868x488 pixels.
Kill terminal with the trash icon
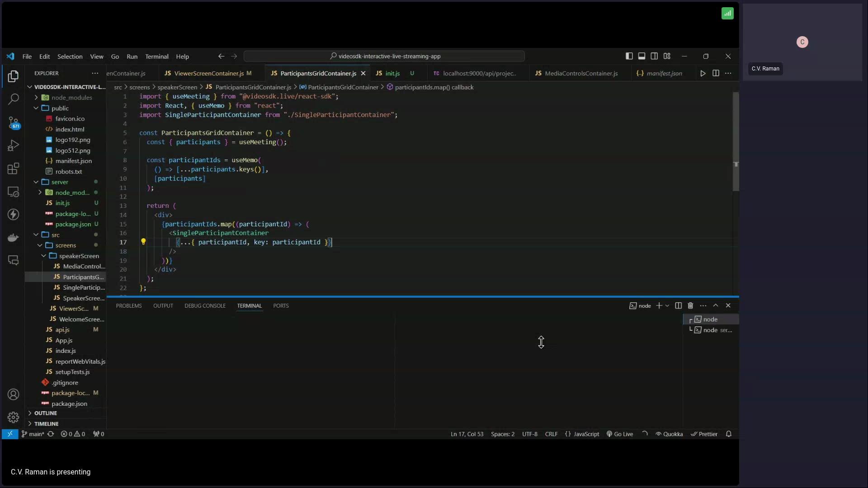pos(690,306)
